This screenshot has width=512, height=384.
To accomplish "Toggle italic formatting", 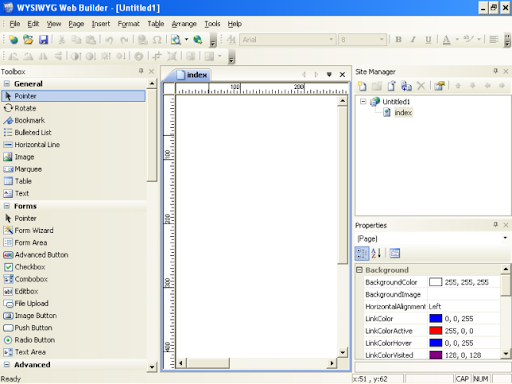I will click(x=413, y=40).
